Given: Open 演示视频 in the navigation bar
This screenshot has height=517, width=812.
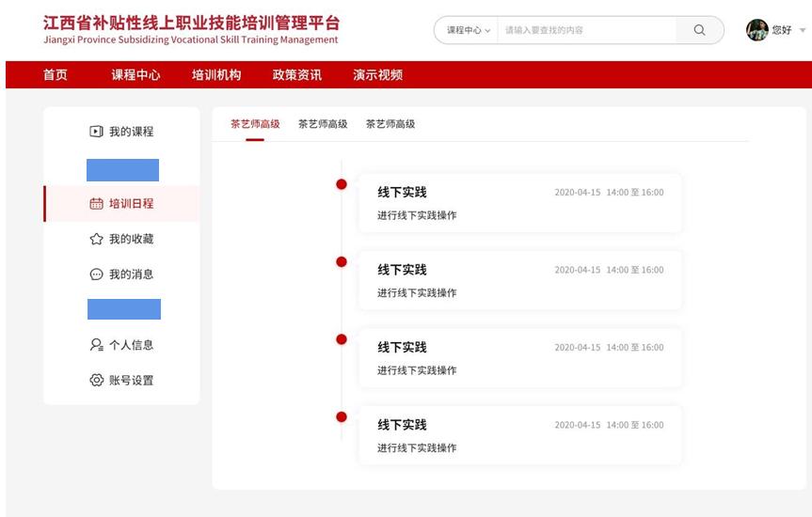Looking at the screenshot, I should click(378, 75).
